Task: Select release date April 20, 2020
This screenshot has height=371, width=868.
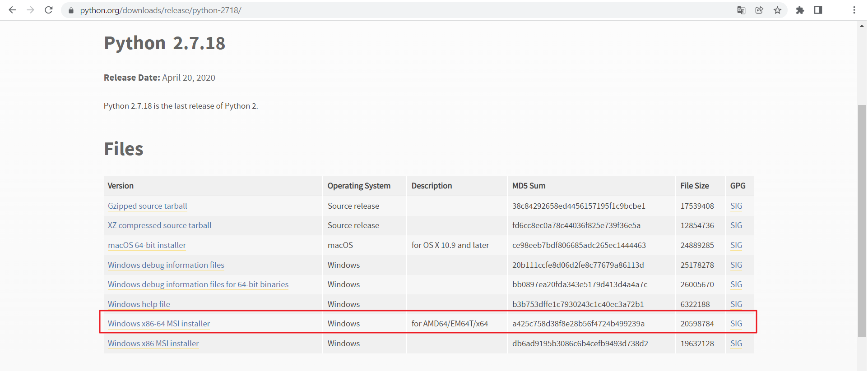Action: pyautogui.click(x=189, y=78)
